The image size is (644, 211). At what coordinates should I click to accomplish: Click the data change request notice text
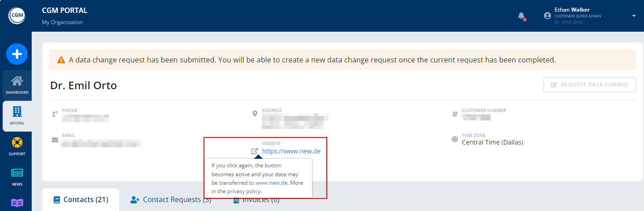click(312, 60)
